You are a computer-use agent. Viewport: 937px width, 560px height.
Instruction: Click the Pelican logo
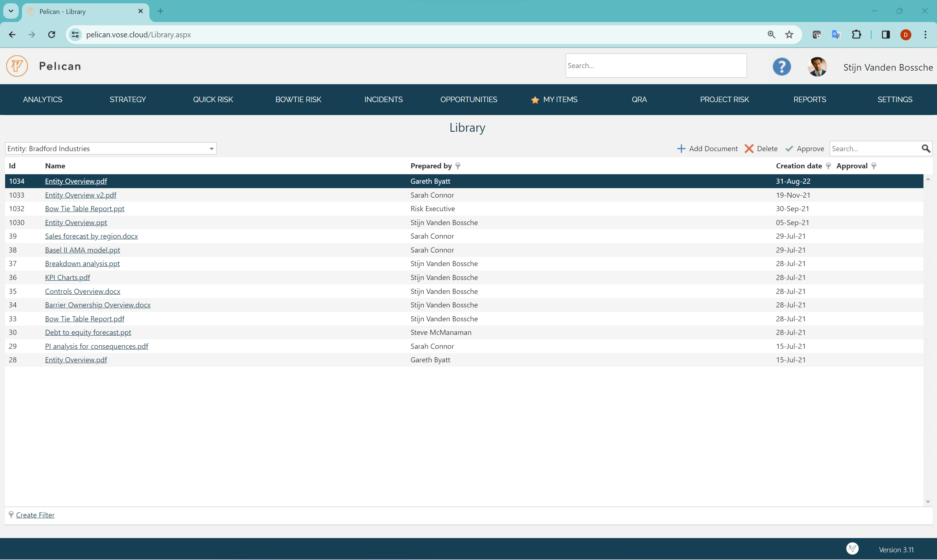pos(16,66)
